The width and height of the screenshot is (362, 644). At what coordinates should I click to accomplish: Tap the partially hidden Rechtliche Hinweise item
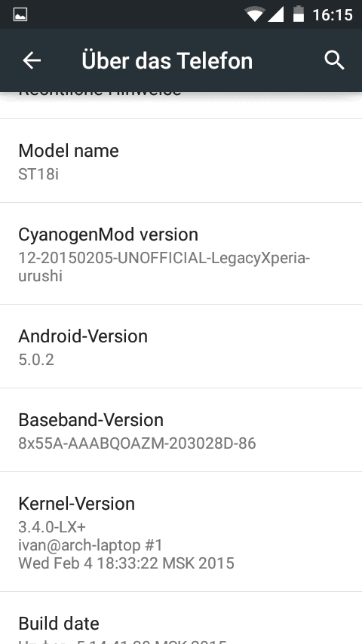pos(181,105)
